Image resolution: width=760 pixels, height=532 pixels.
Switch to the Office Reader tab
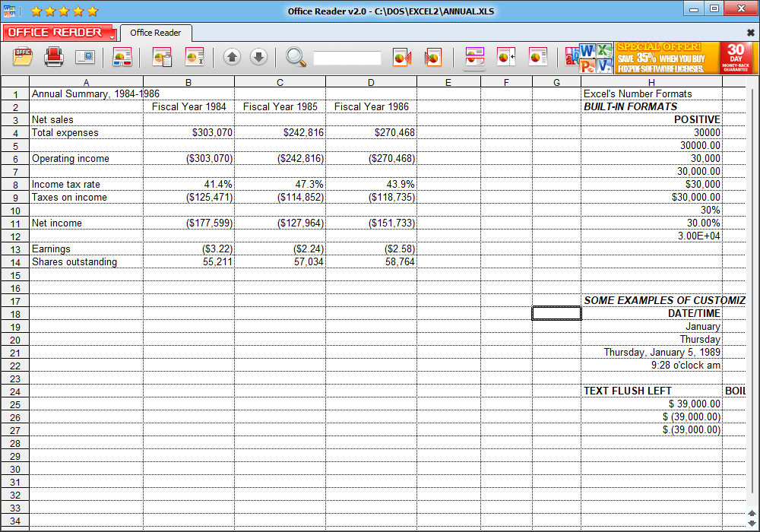pos(156,33)
